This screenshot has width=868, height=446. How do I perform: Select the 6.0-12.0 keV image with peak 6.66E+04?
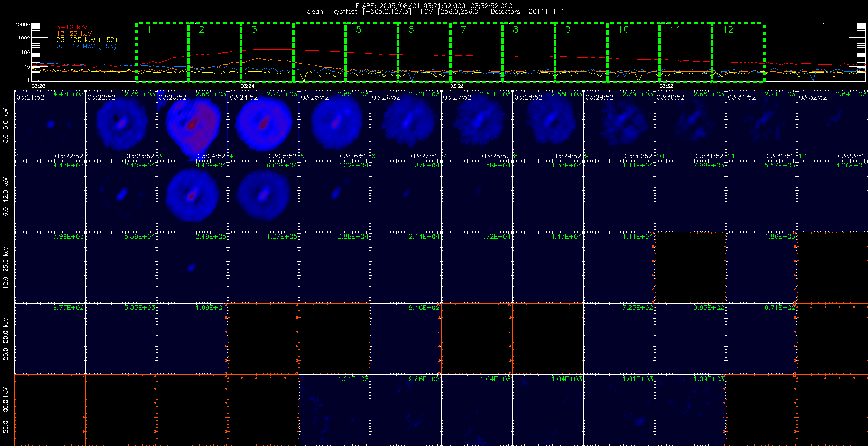coord(263,196)
